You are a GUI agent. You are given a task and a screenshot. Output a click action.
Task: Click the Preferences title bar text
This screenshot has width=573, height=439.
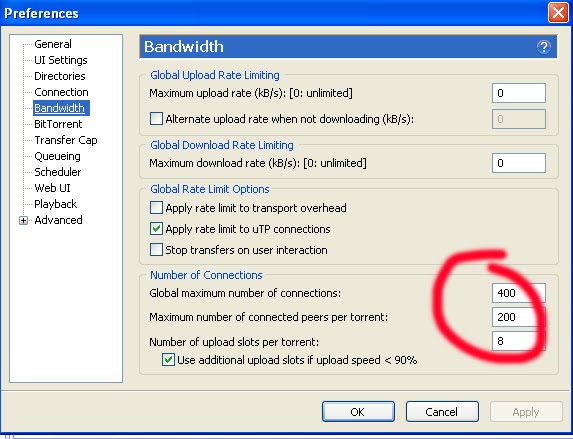41,14
